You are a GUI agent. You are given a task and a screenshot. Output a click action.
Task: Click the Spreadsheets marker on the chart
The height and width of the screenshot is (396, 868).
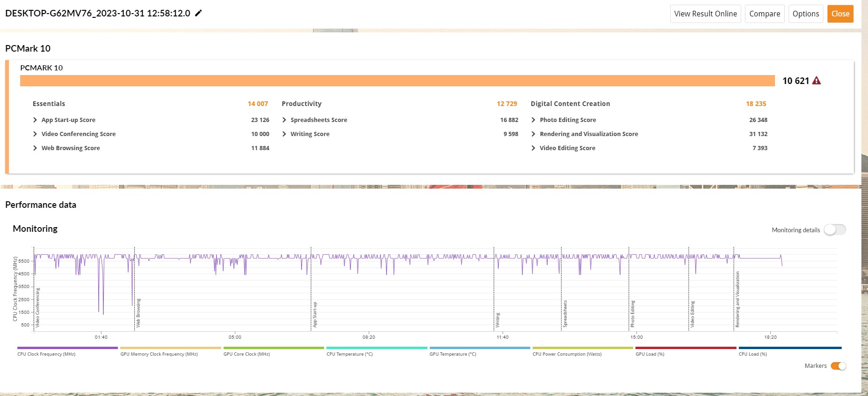(x=565, y=314)
